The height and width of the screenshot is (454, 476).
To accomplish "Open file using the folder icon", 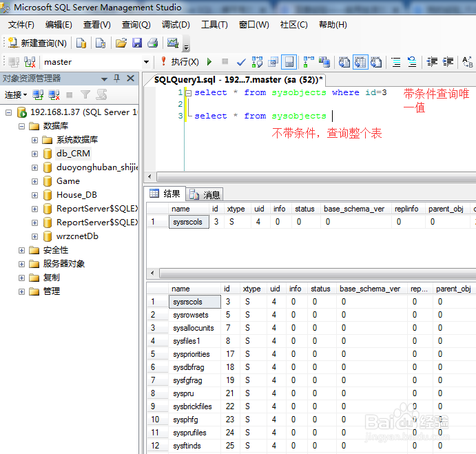I will 121,43.
